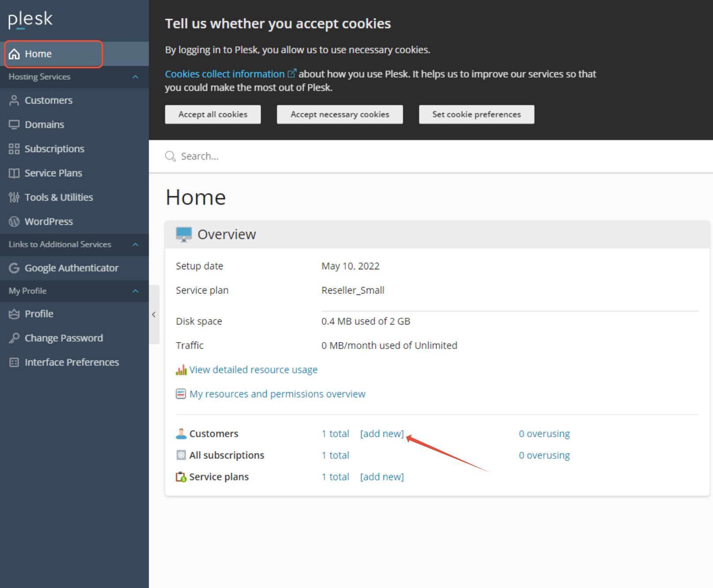The image size is (713, 588).
Task: Click the All subscriptions gear icon
Action: [181, 455]
